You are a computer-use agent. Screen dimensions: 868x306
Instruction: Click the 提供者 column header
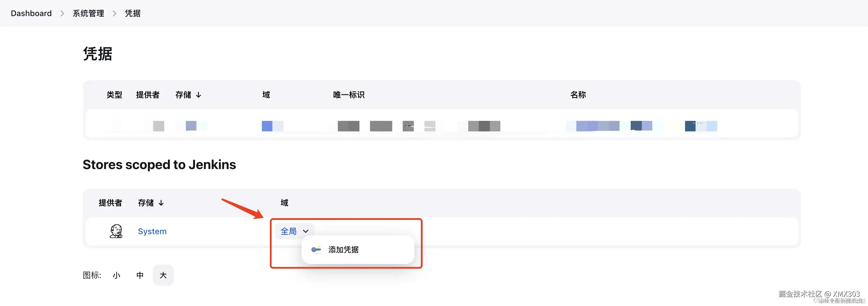coord(148,95)
